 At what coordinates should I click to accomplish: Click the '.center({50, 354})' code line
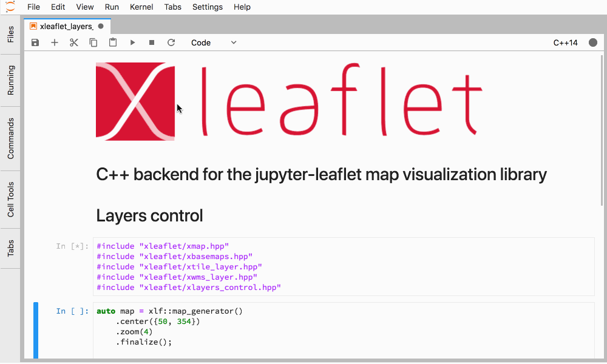coord(158,322)
